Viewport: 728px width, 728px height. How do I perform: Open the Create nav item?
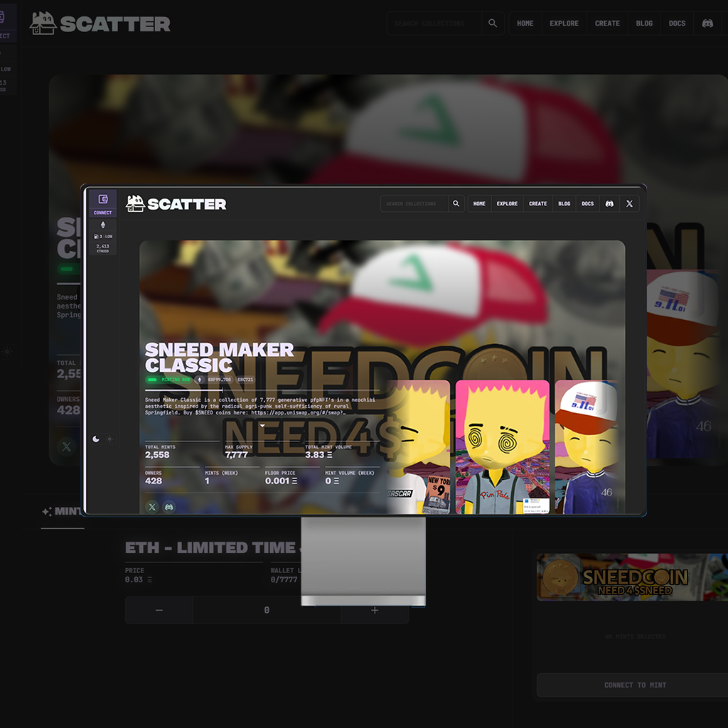[537, 204]
